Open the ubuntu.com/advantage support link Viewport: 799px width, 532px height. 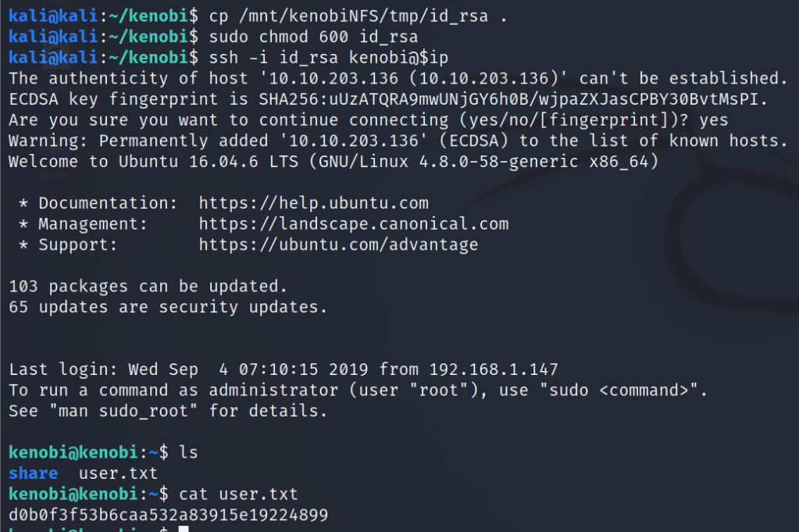(338, 245)
